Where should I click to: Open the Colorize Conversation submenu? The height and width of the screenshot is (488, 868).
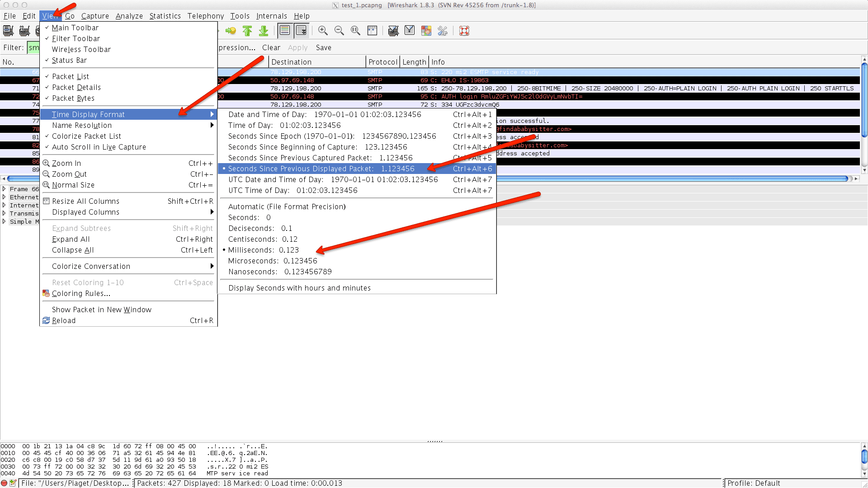pos(91,266)
